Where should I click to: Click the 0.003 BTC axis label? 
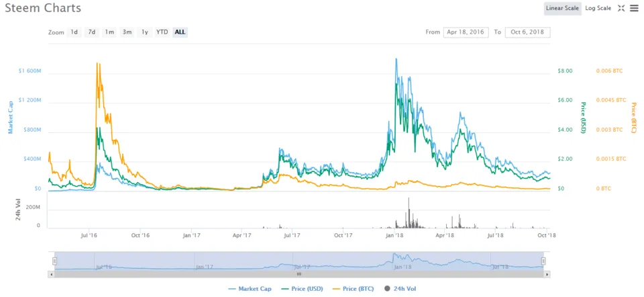610,130
